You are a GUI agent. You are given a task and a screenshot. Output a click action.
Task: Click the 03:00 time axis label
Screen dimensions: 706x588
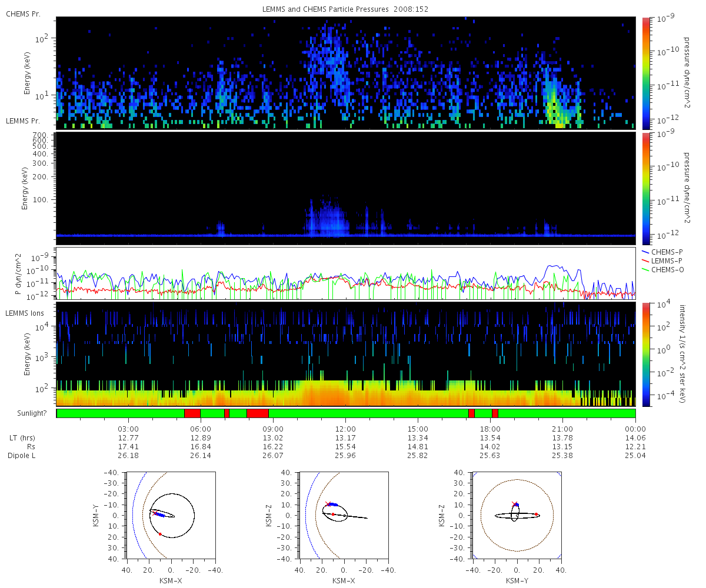click(128, 429)
